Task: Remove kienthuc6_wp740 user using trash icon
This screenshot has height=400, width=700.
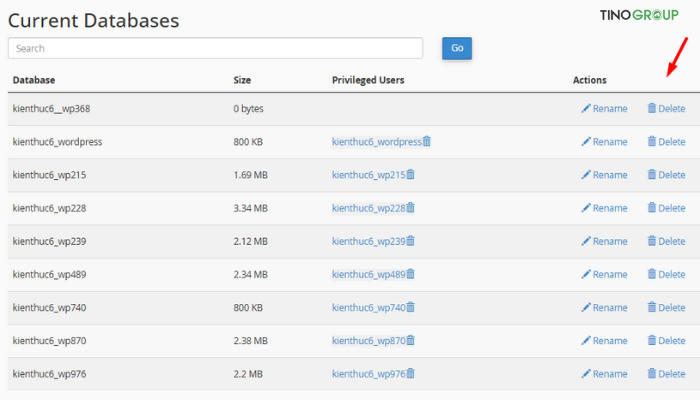Action: [410, 308]
